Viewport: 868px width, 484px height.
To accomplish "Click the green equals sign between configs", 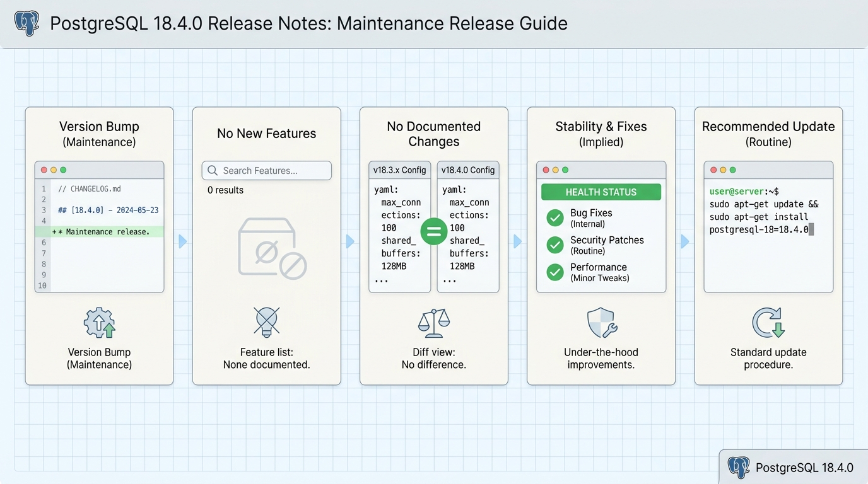I will click(433, 231).
